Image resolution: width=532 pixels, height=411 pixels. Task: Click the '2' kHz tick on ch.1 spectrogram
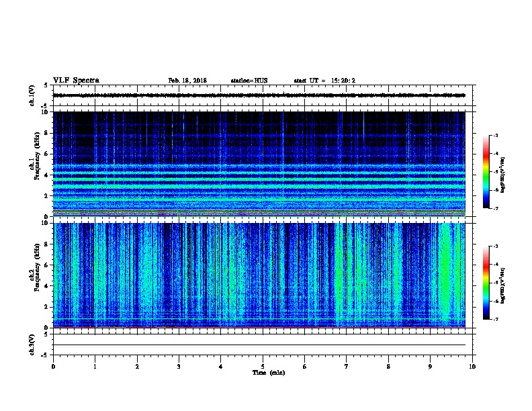pyautogui.click(x=46, y=196)
